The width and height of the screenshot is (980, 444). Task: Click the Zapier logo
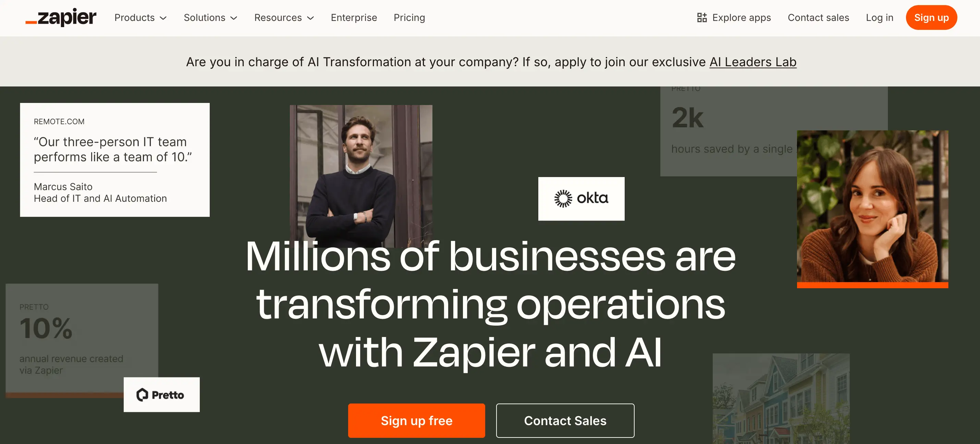[61, 17]
